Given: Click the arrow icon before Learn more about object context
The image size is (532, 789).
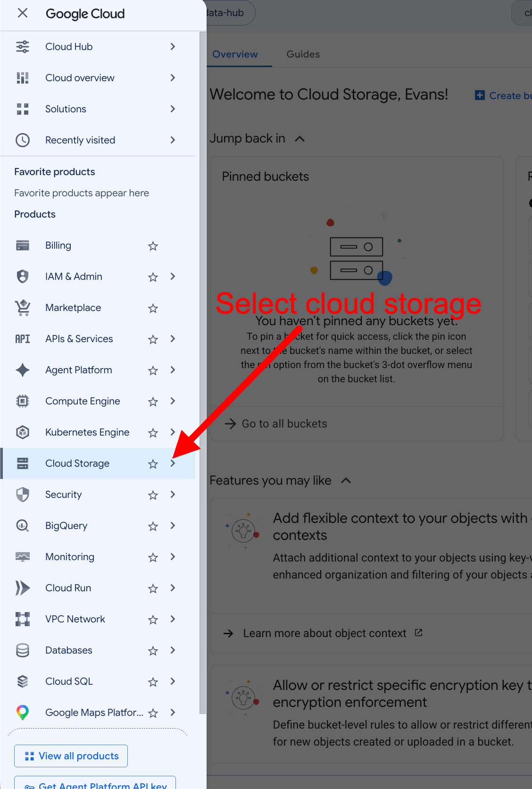Looking at the screenshot, I should (229, 633).
